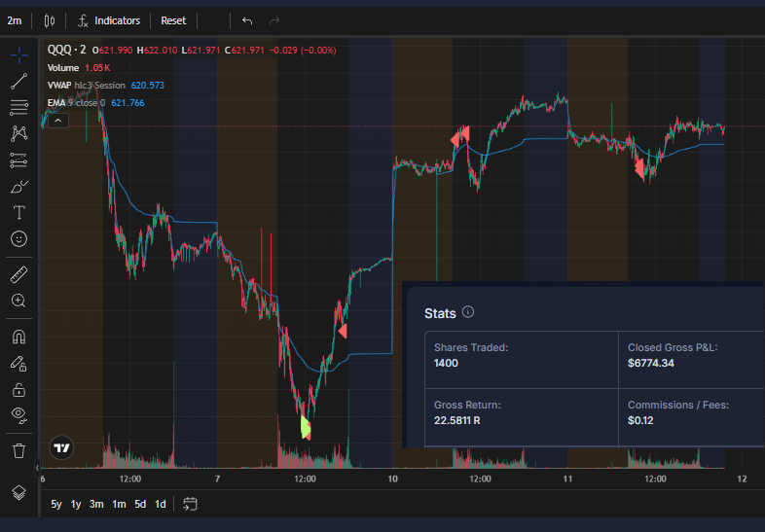This screenshot has width=765, height=532.
Task: Collapse the drawing toolbar side arrow
Action: click(37, 468)
